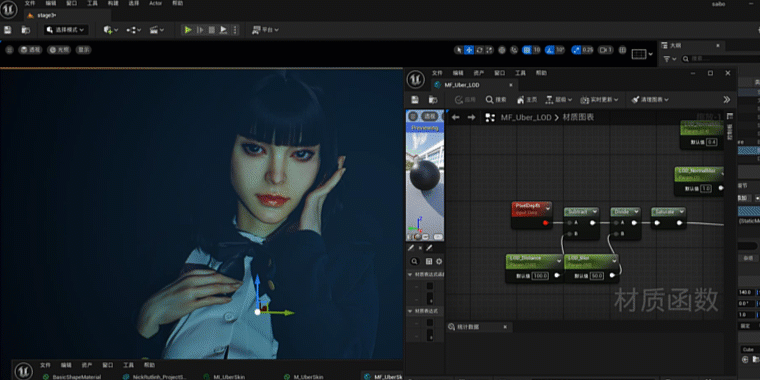Image resolution: width=760 pixels, height=380 pixels.
Task: Open the Blueprints dropdown in main toolbar
Action: (134, 30)
